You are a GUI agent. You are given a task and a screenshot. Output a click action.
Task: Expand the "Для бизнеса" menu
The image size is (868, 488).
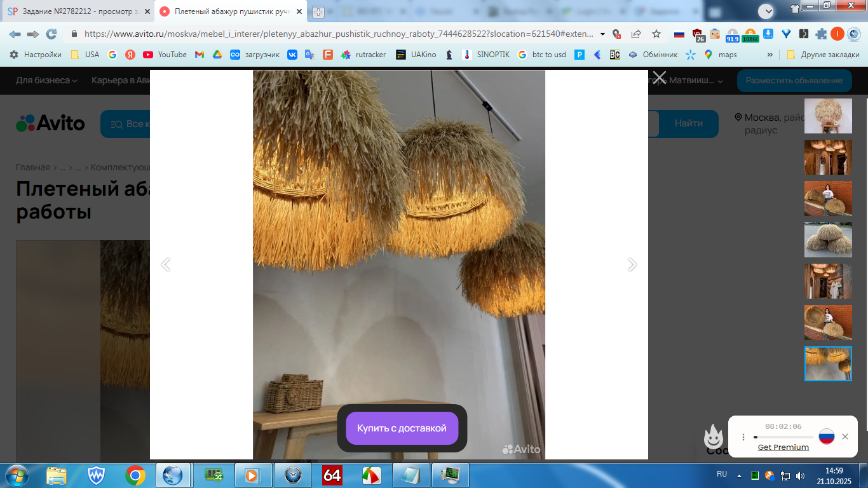pyautogui.click(x=46, y=81)
